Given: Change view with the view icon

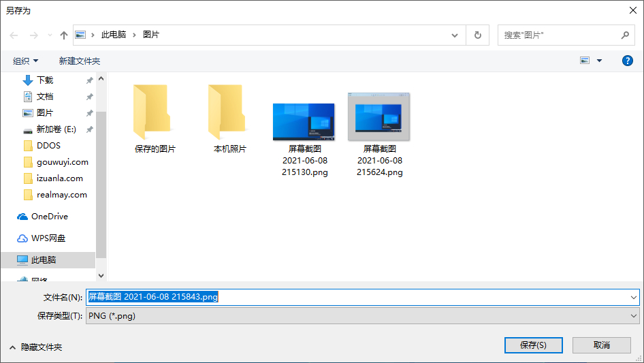Looking at the screenshot, I should point(585,61).
